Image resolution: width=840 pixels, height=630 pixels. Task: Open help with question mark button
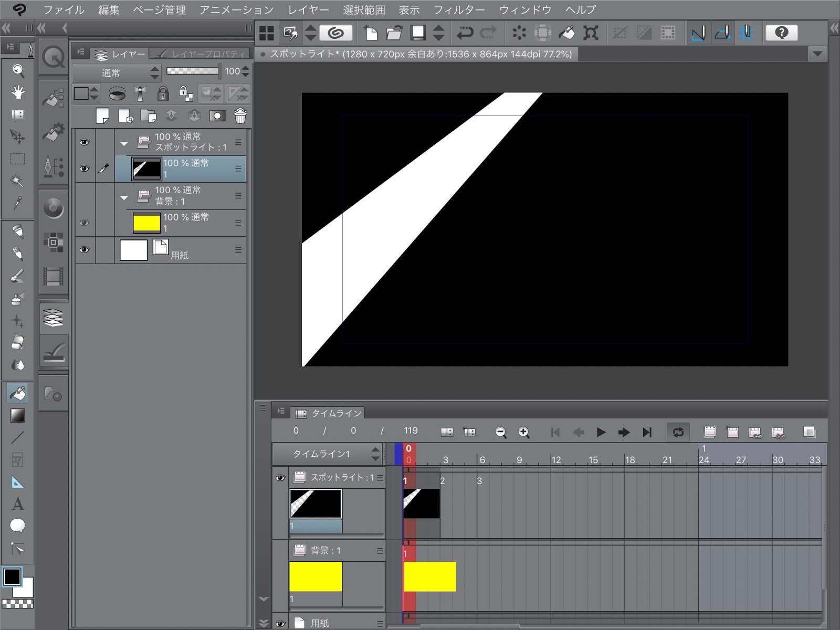point(781,33)
